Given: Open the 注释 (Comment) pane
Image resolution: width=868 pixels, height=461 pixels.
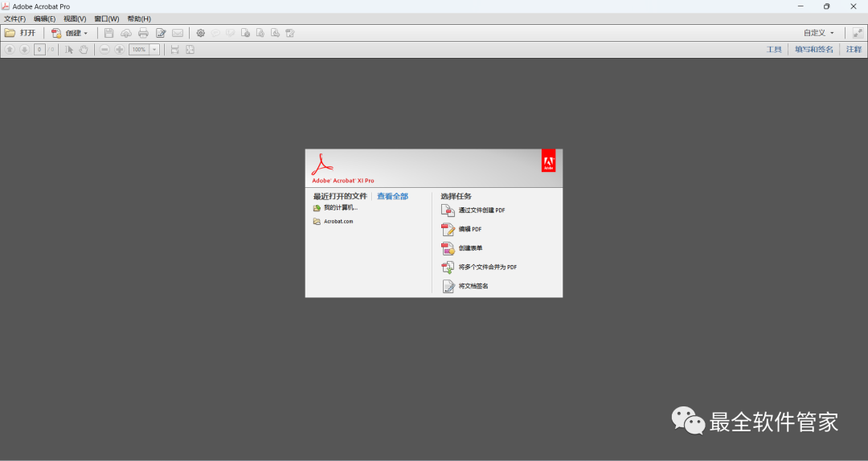Looking at the screenshot, I should click(854, 50).
